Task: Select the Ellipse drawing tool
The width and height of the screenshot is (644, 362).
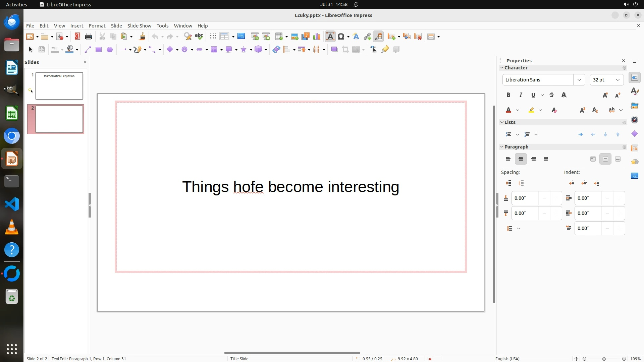Action: click(x=109, y=50)
